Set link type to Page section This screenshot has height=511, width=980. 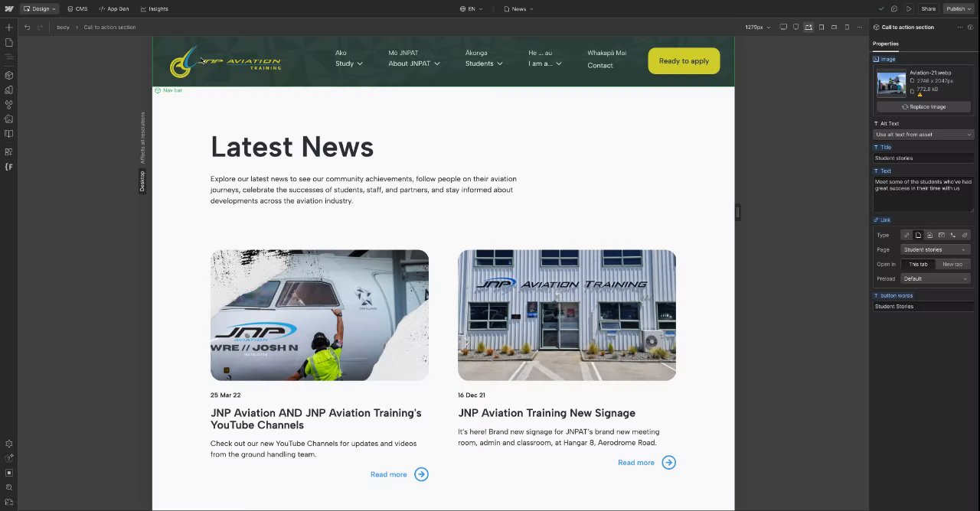(929, 235)
